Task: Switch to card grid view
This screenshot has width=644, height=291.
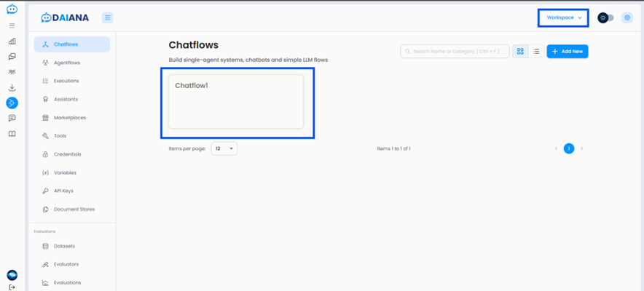Action: point(520,52)
